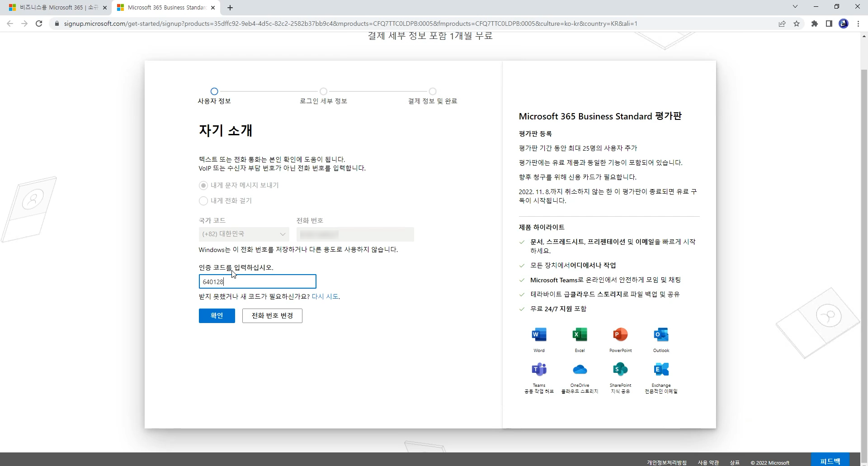
Task: Focus the 인증 코드 input field
Action: click(257, 281)
